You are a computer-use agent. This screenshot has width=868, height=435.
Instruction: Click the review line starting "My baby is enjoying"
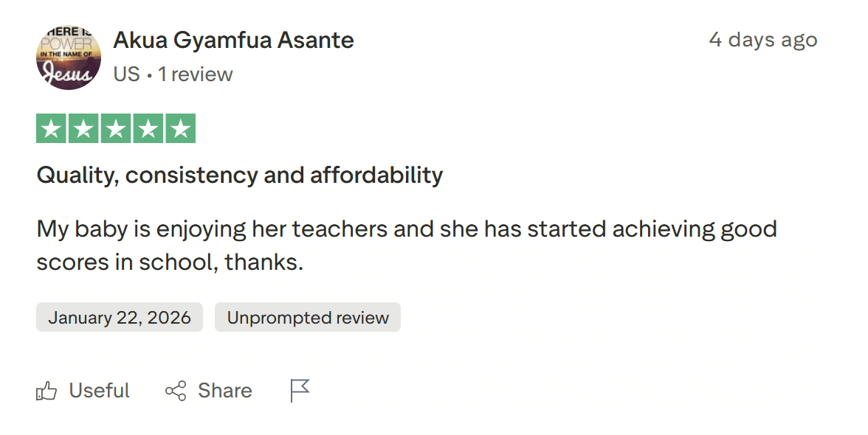click(x=407, y=229)
